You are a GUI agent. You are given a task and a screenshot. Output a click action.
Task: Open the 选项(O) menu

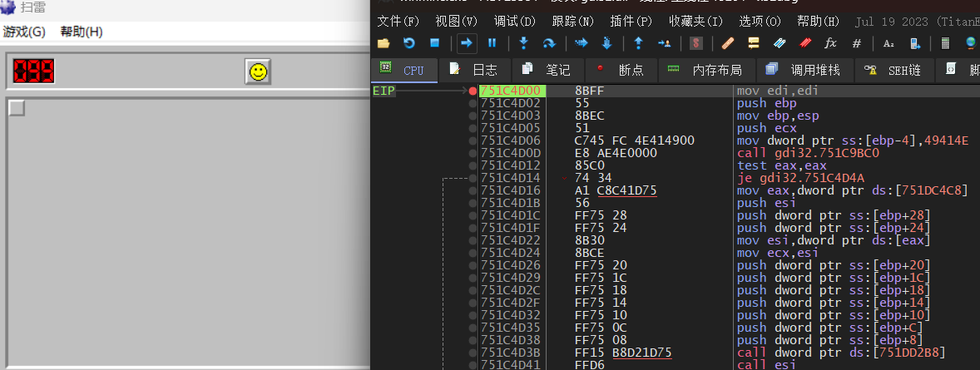[760, 22]
